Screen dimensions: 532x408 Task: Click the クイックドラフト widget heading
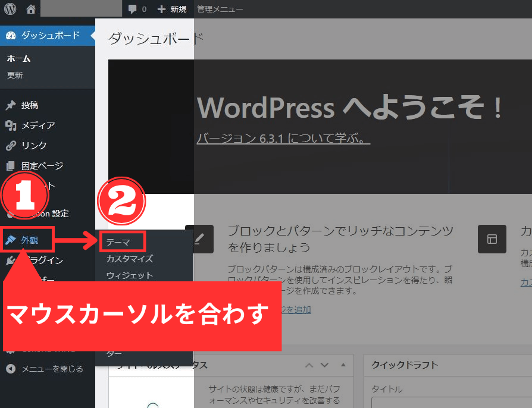tap(405, 365)
